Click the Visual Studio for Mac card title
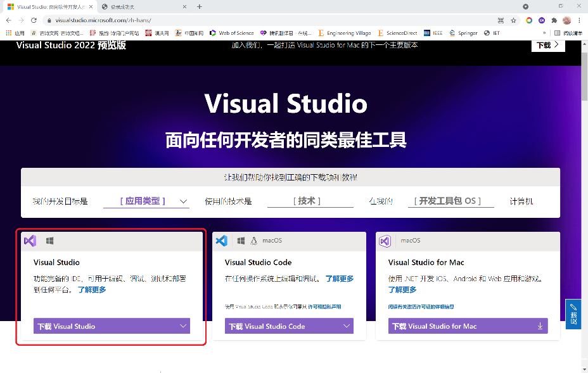This screenshot has width=588, height=373. 426,262
